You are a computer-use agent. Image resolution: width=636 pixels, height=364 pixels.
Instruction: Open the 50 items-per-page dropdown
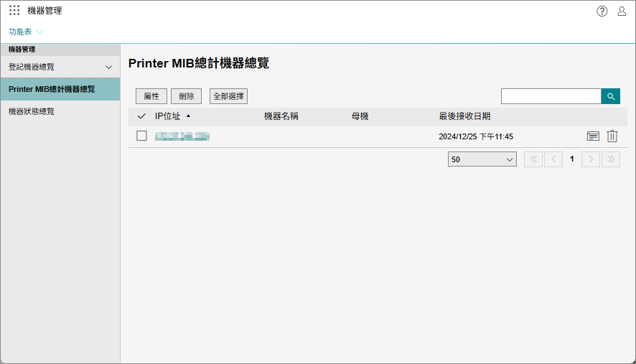tap(482, 159)
